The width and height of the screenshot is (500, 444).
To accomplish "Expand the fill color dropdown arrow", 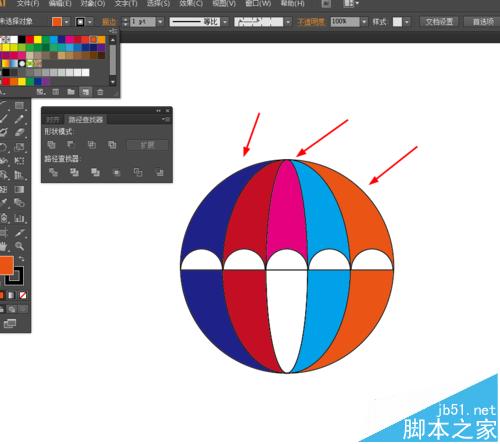I will pos(67,22).
